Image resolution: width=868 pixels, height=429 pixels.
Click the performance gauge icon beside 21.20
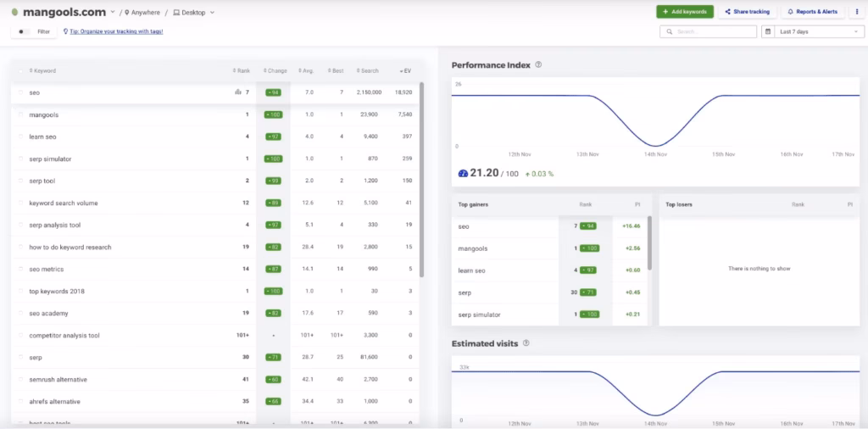point(462,173)
